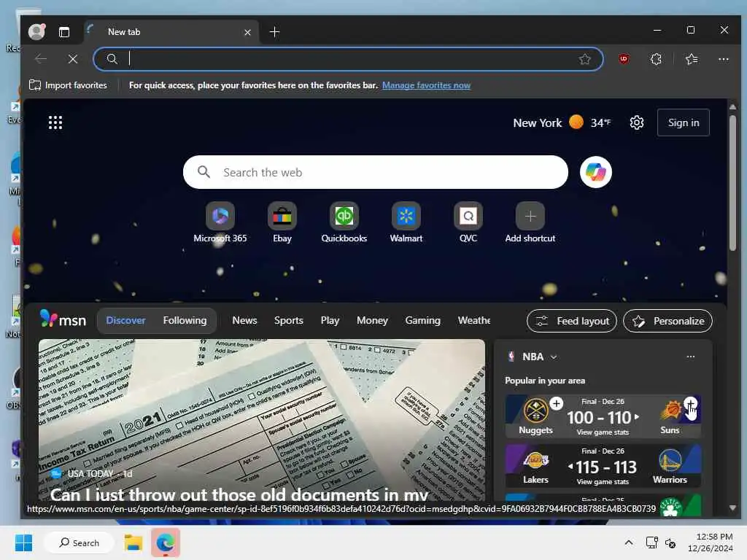Open the Lakers team logo

pos(535,460)
